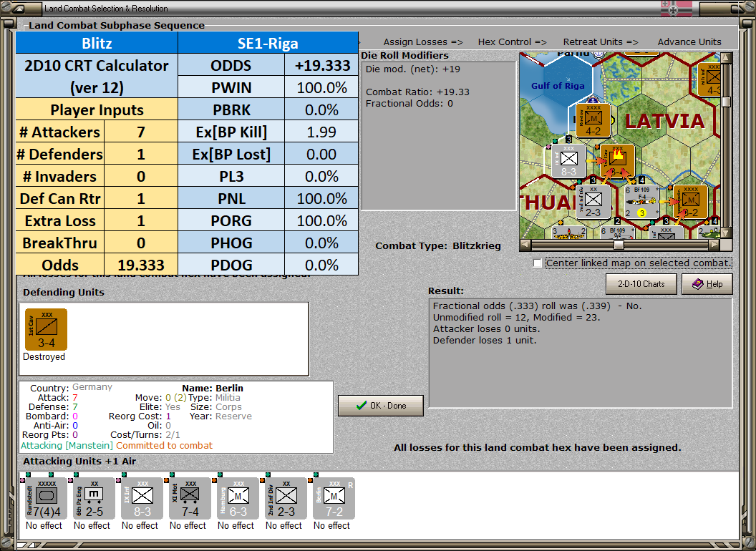The height and width of the screenshot is (551, 756).
Task: Select the Hamburg 6-3 militia attacking unit
Action: pyautogui.click(x=238, y=499)
